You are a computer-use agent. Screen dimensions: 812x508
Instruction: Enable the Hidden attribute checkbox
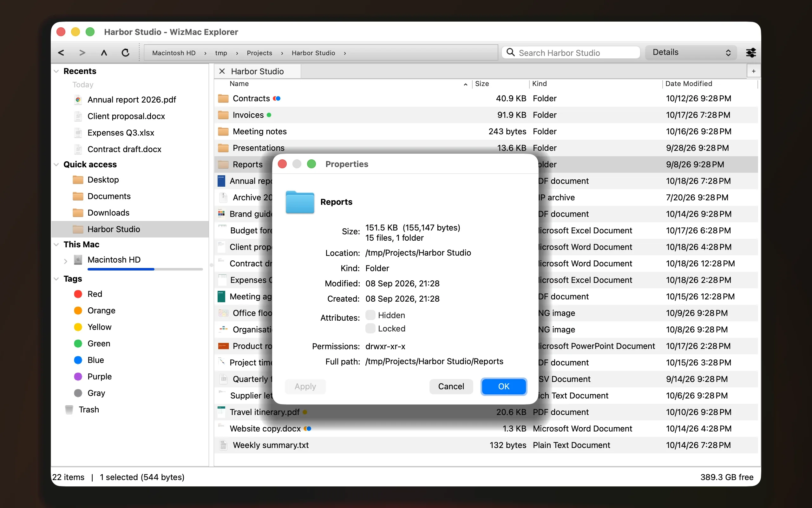[370, 315]
